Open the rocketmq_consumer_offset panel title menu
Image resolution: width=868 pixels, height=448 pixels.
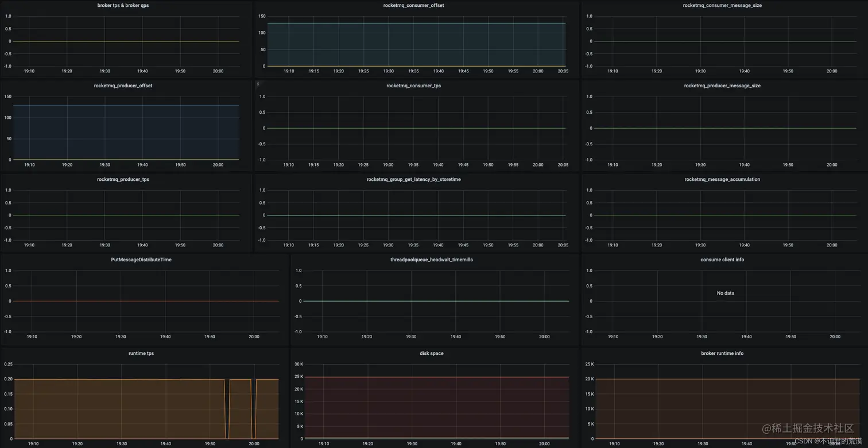coord(413,5)
